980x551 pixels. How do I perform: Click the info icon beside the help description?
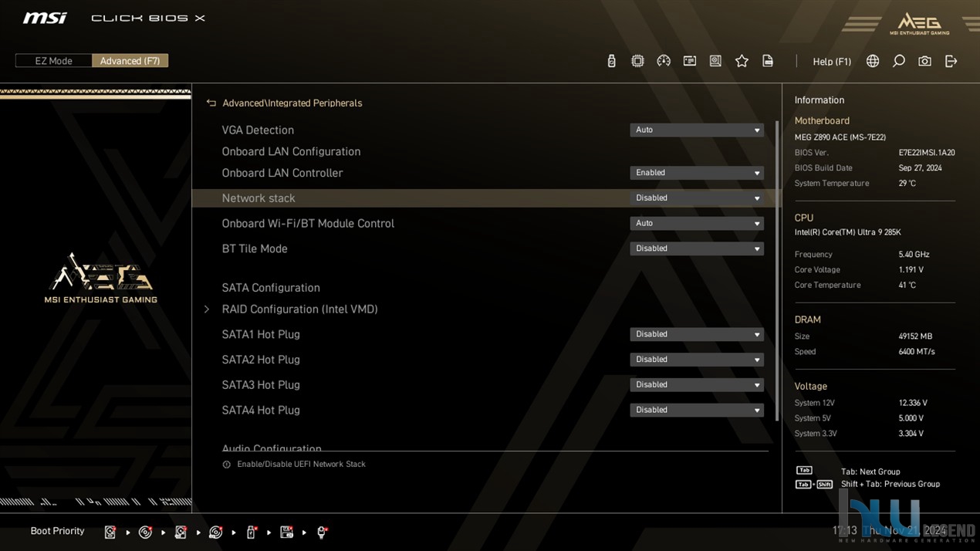pyautogui.click(x=226, y=465)
